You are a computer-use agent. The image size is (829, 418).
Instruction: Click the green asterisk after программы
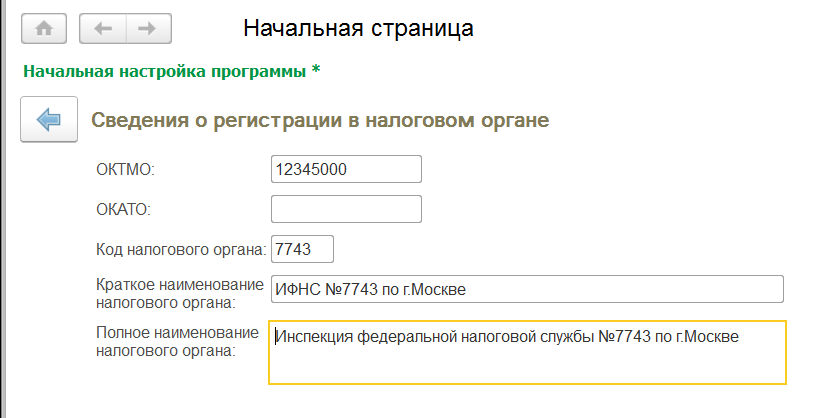pyautogui.click(x=316, y=71)
